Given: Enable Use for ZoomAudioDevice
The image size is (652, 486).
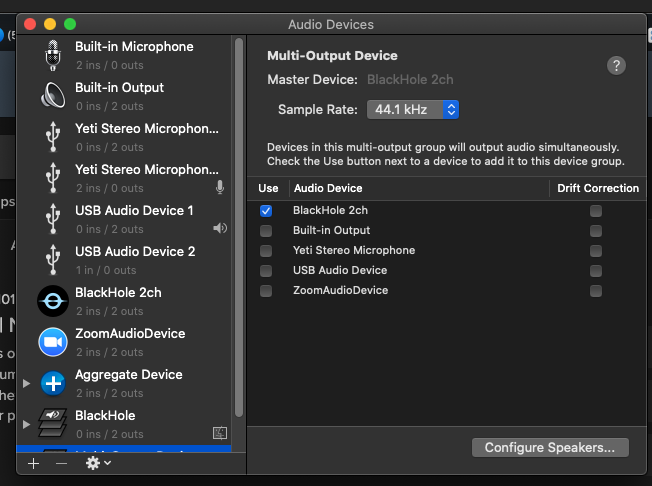Looking at the screenshot, I should (266, 291).
